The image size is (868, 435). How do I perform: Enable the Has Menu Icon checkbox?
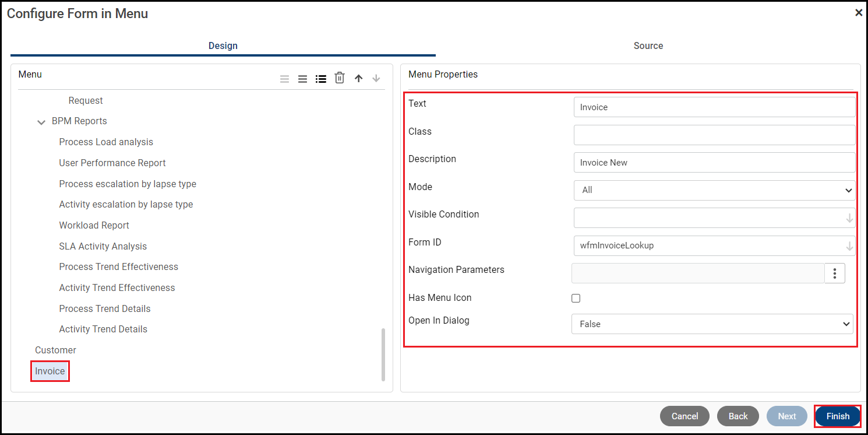(x=576, y=299)
